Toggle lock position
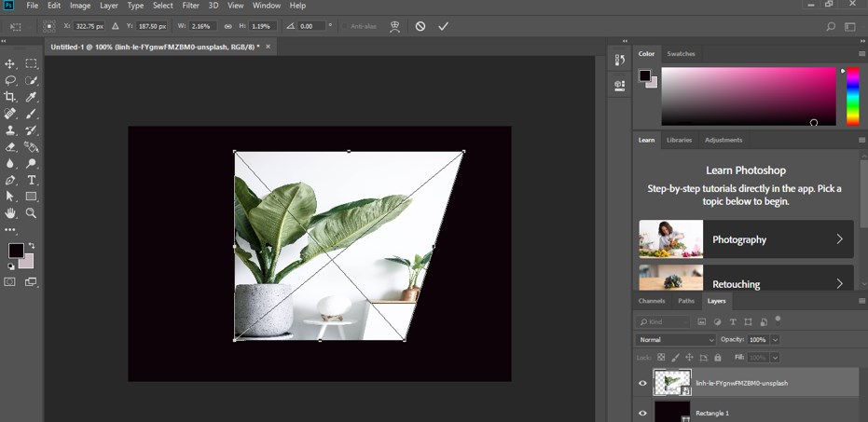Screen dimensions: 868x422 (x=689, y=358)
